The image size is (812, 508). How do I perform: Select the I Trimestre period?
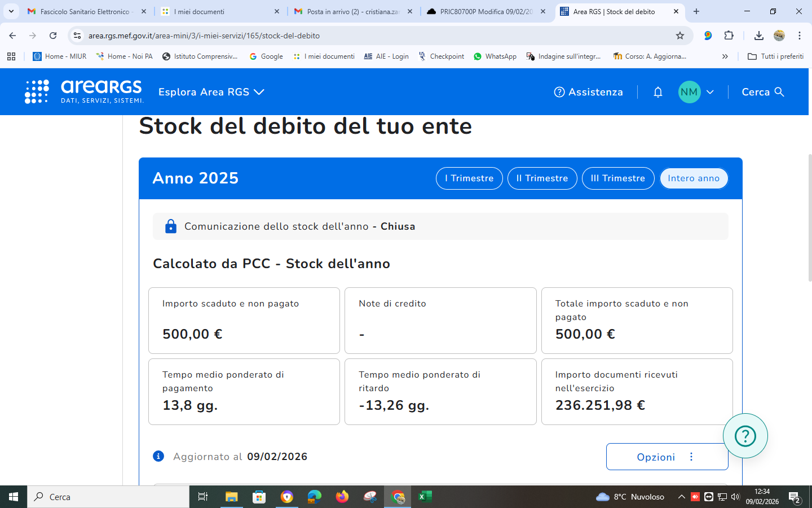pyautogui.click(x=469, y=178)
